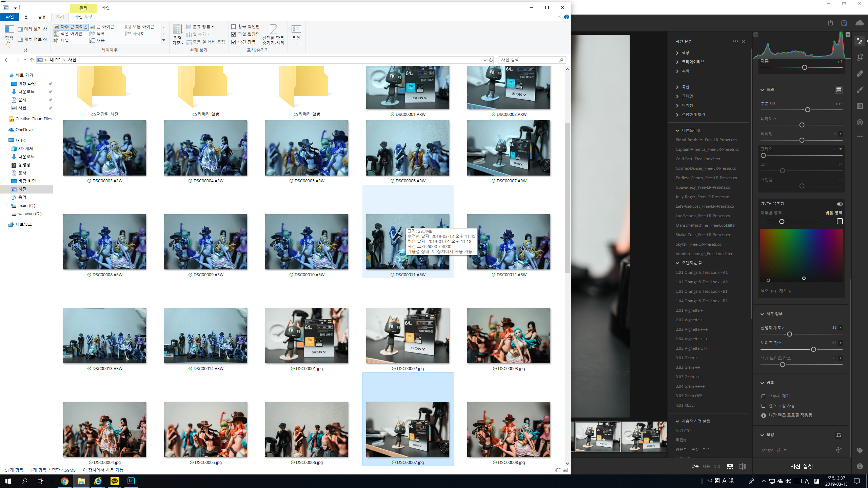This screenshot has width=868, height=488.
Task: Toggle shadow clipping indicator on histogram
Action: (756, 35)
